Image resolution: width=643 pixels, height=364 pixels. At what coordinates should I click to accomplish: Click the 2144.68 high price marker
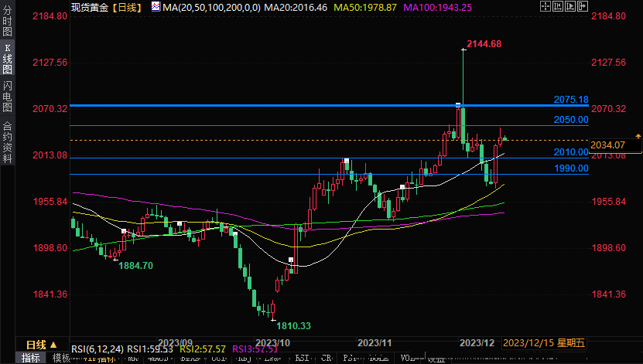(x=484, y=44)
